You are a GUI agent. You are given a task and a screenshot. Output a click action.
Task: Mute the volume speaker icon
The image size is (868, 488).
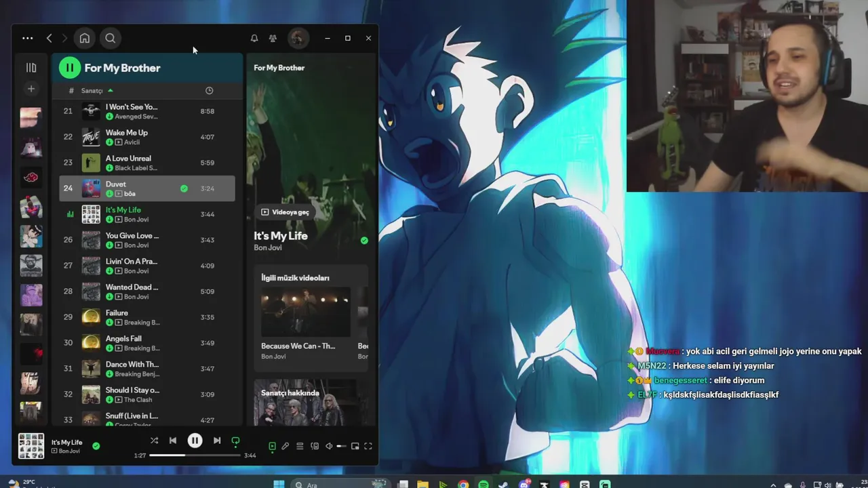[x=329, y=446]
